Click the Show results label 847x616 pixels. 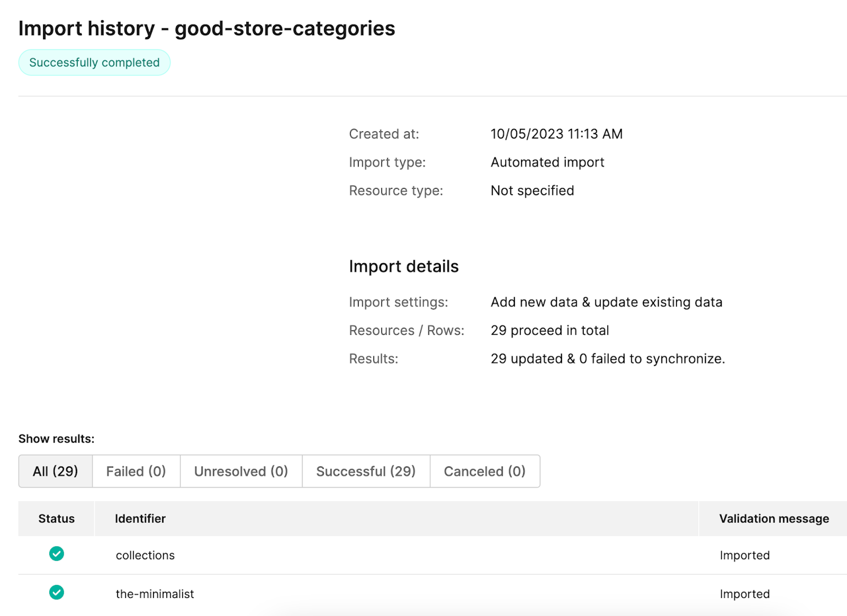click(x=56, y=439)
